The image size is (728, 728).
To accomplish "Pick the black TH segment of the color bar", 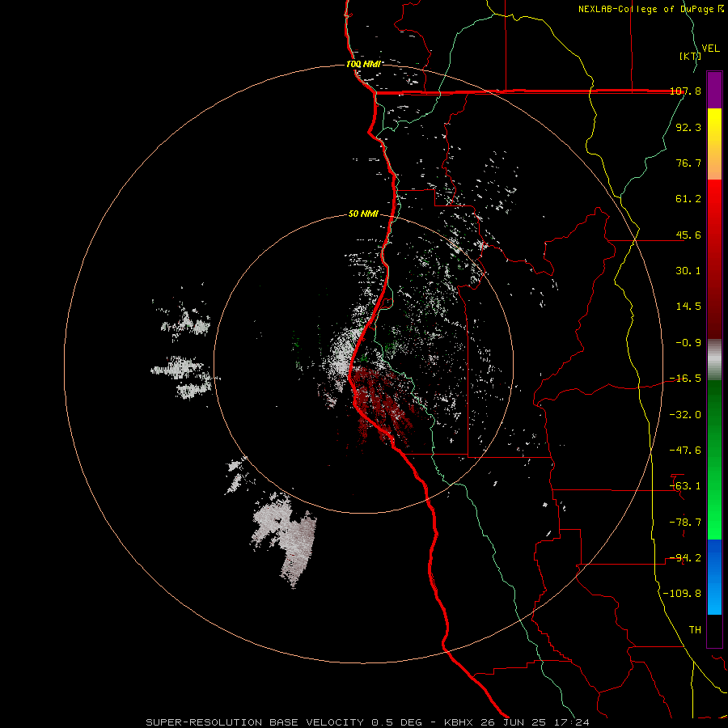I will pyautogui.click(x=714, y=631).
